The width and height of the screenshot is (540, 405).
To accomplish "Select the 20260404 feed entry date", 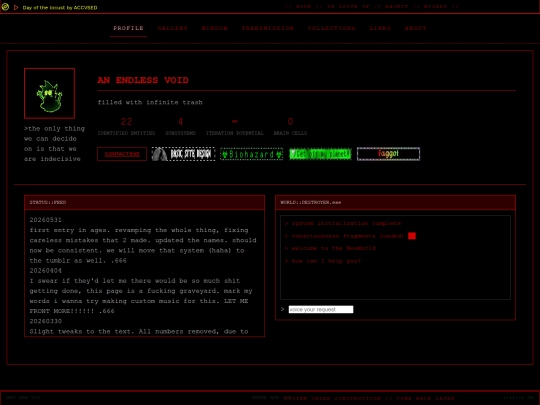I will (45, 271).
